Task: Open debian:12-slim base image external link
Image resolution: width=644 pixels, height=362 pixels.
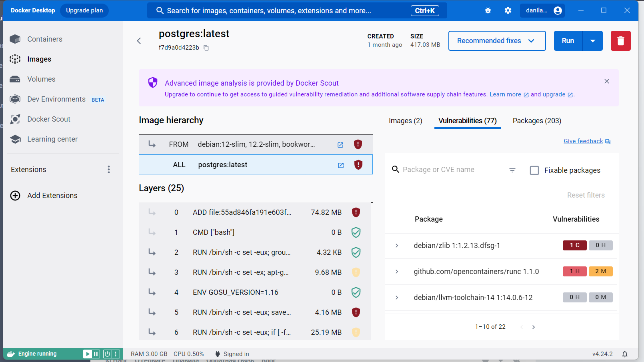Action: coord(340,145)
